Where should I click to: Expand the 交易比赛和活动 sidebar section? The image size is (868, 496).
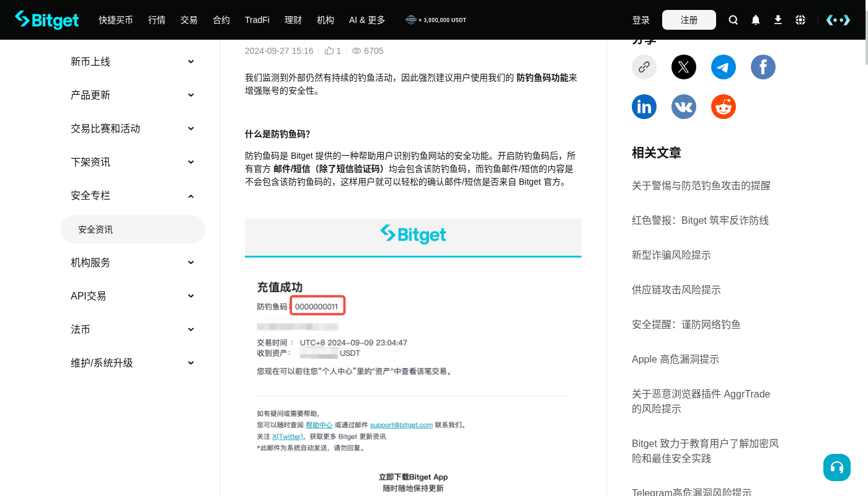point(133,128)
